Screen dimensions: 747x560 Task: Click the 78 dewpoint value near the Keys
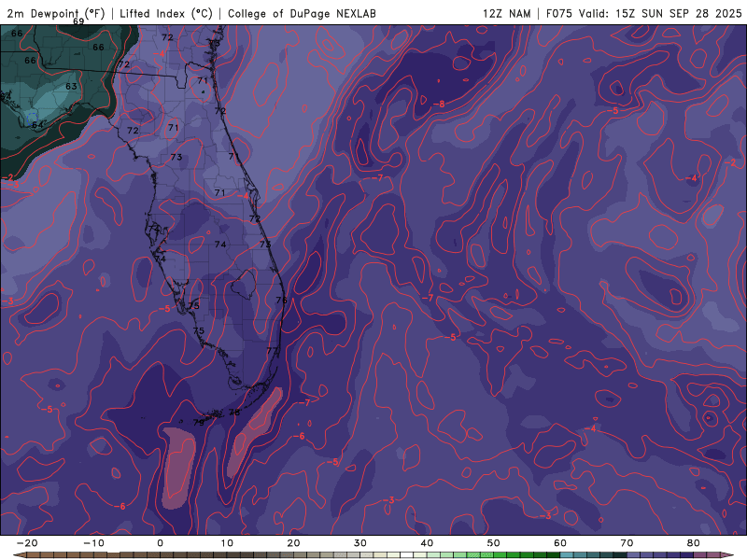[x=234, y=413]
